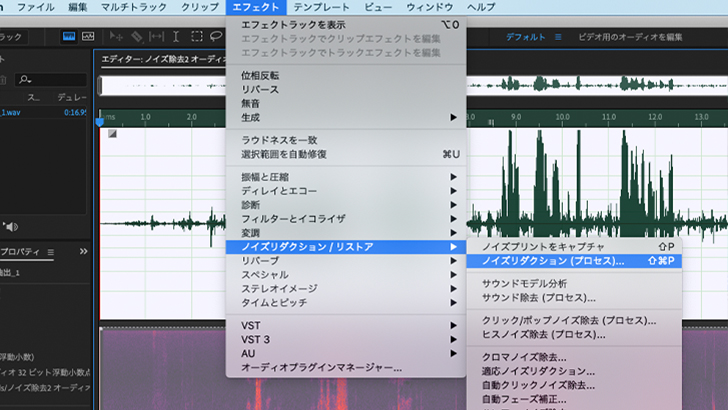This screenshot has width=728, height=410.
Task: Open the 編集 menu
Action: coord(78,7)
